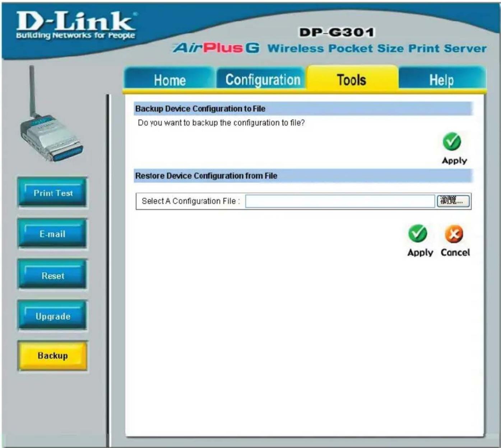This screenshot has width=501, height=448.
Task: Click the 'Do you want to backup' question text
Action: [221, 123]
